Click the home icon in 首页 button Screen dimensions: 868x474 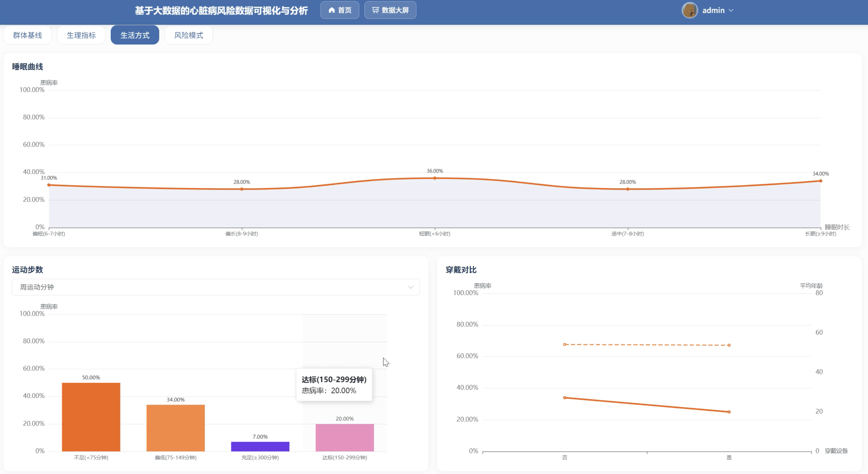(x=331, y=10)
